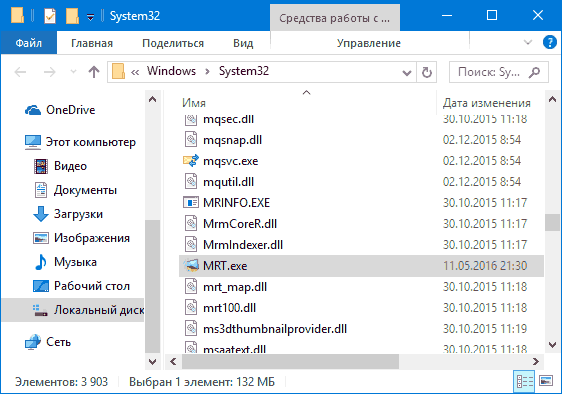This screenshot has width=562, height=394.
Task: Switch to the Вид ribbon tab
Action: 243,43
